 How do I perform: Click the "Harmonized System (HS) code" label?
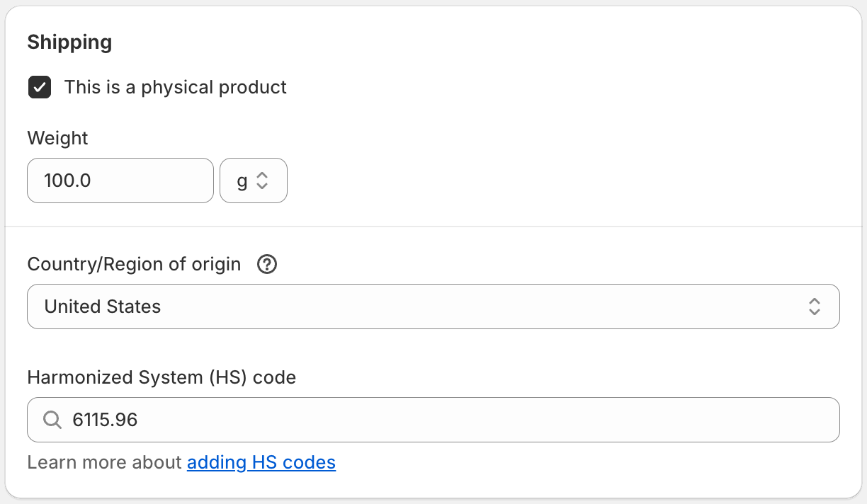click(x=161, y=377)
